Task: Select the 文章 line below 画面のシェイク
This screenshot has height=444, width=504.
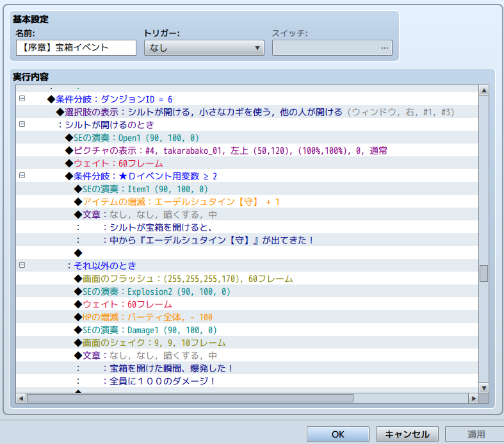Action: 247,356
